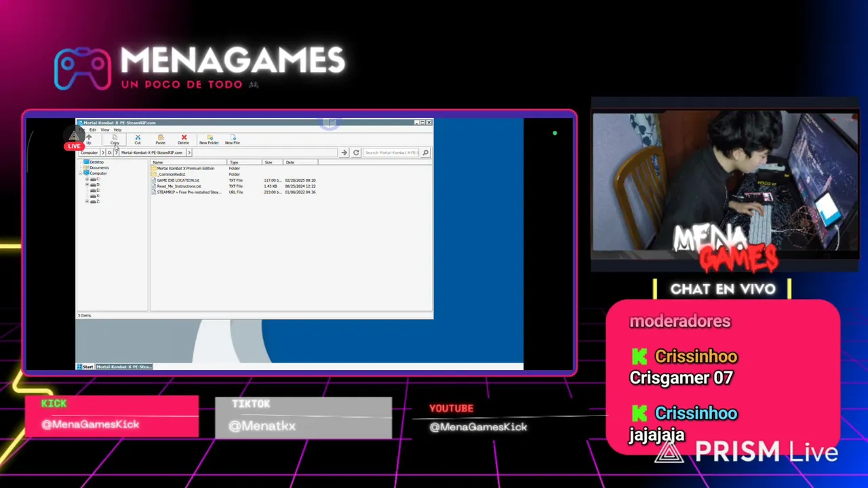Image resolution: width=868 pixels, height=488 pixels.
Task: Select the E: drive in tree
Action: click(x=95, y=190)
